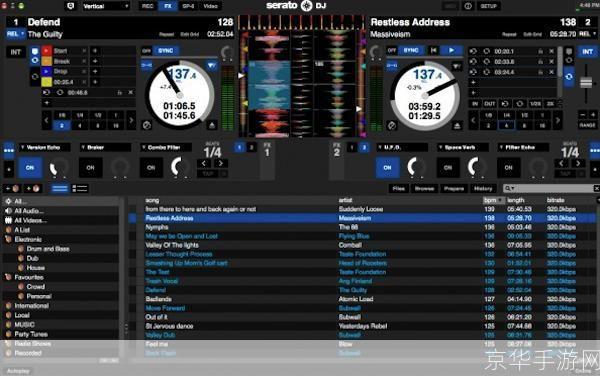This screenshot has width=600, height=376.
Task: Click the eject icon on deck 1
Action: [x=212, y=125]
